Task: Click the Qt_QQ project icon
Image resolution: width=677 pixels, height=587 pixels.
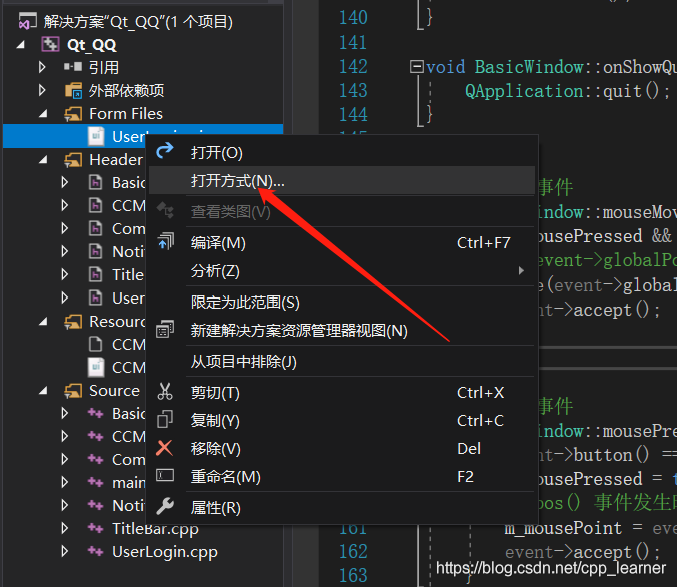Action: pos(50,44)
